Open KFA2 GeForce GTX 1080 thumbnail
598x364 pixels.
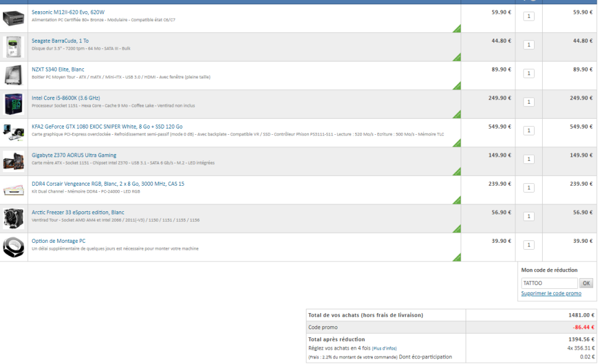[x=13, y=133]
